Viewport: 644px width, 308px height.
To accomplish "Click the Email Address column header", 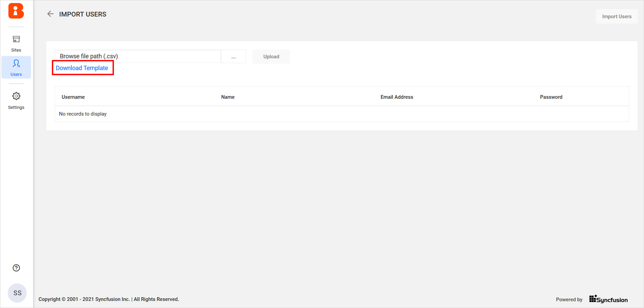I will (x=397, y=97).
